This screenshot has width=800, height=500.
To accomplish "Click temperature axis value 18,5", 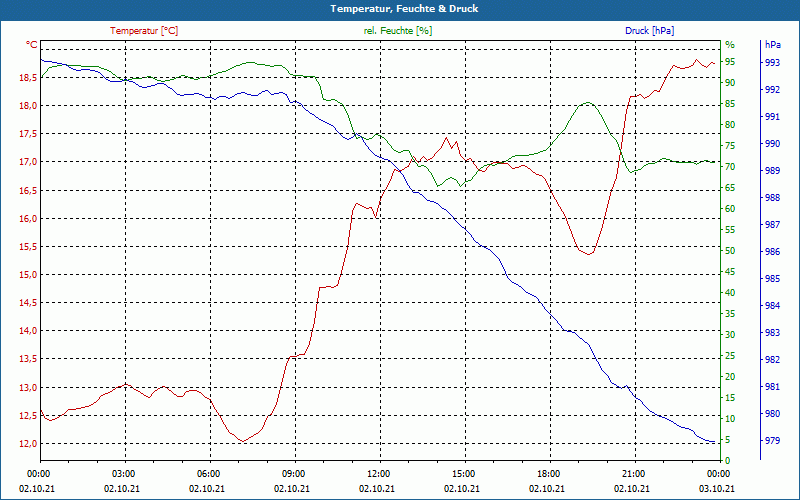I will 28,78.
